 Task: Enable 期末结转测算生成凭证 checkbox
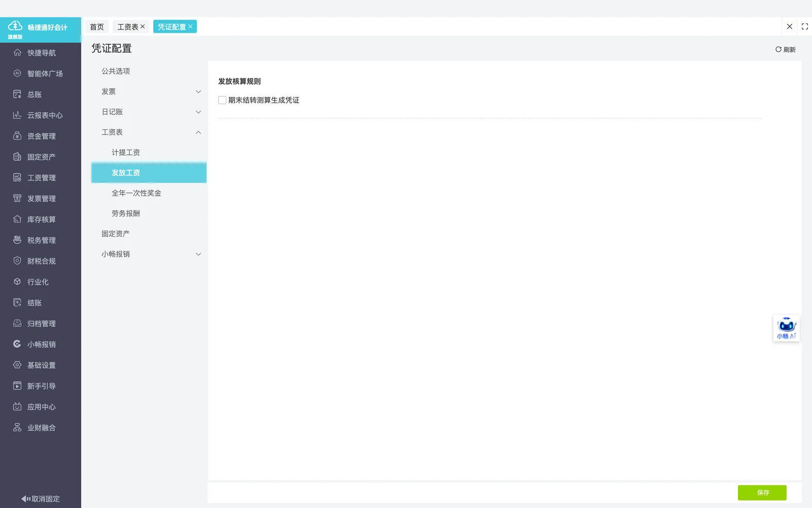point(222,100)
